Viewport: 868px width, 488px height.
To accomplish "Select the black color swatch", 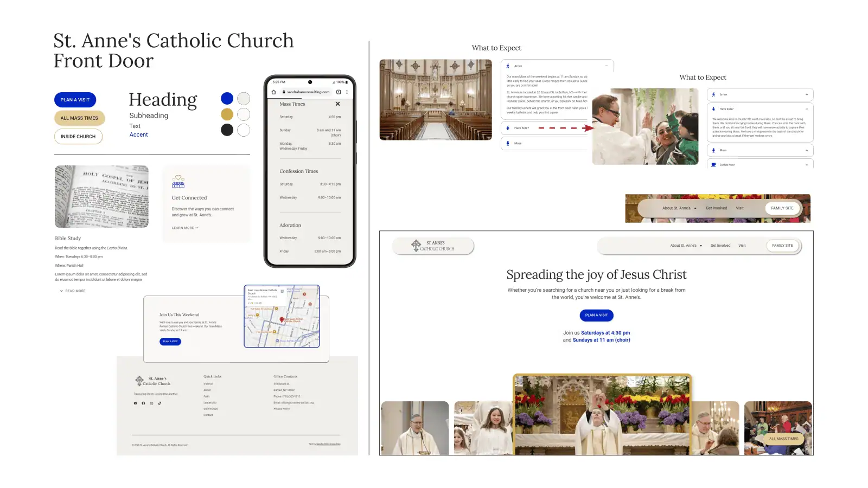I will (227, 130).
